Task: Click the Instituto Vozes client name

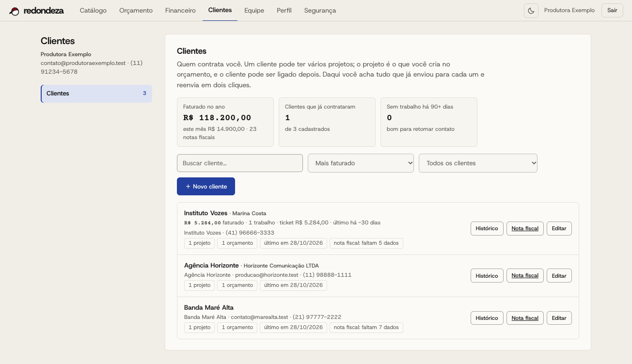Action: (x=205, y=213)
